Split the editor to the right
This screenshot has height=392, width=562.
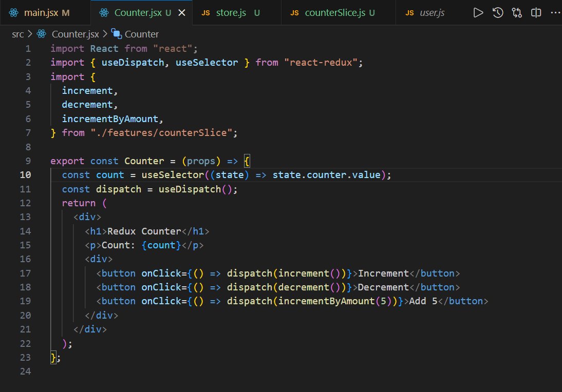click(536, 13)
